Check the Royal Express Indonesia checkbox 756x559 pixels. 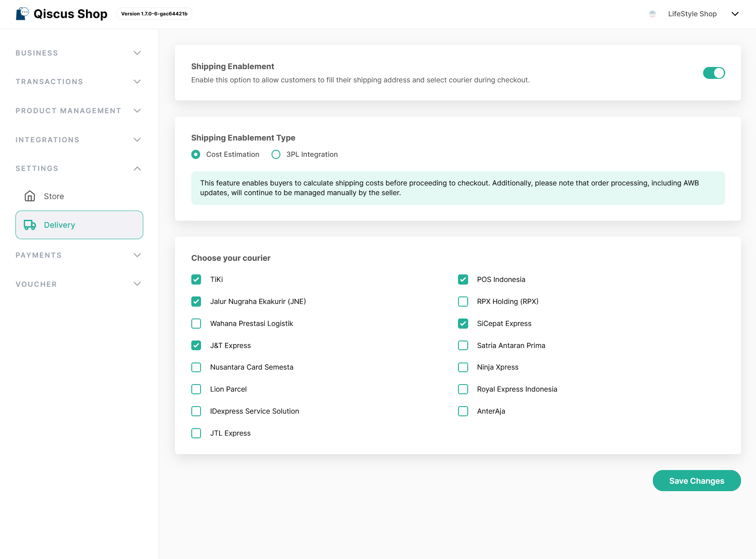(x=463, y=389)
